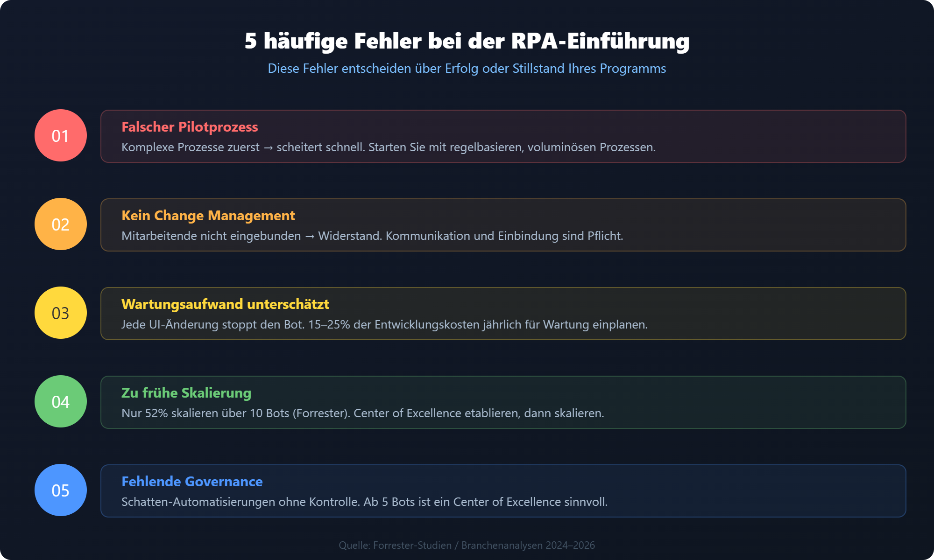Click the description mentioning Widerstand and Kommunikation
The image size is (934, 560).
click(467, 236)
